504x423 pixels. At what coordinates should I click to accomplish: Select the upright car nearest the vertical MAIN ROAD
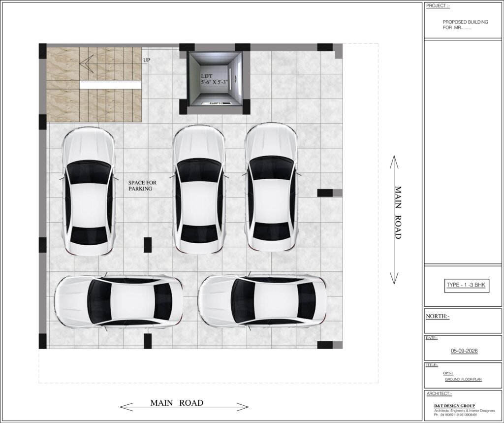(x=272, y=187)
